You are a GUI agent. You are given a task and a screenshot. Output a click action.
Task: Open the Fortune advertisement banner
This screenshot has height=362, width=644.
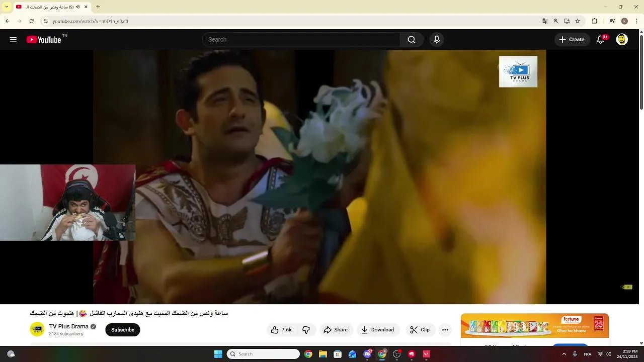click(x=535, y=326)
